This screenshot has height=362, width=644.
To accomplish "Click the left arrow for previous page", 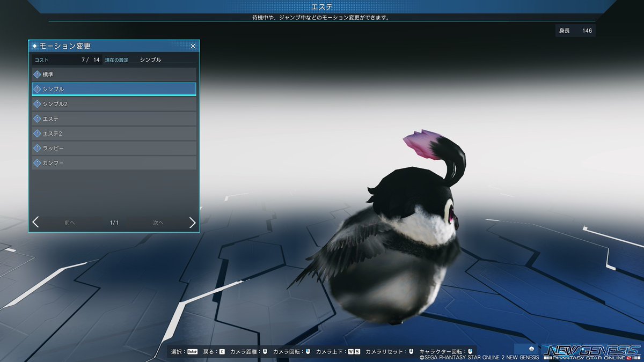I will pos(35,222).
